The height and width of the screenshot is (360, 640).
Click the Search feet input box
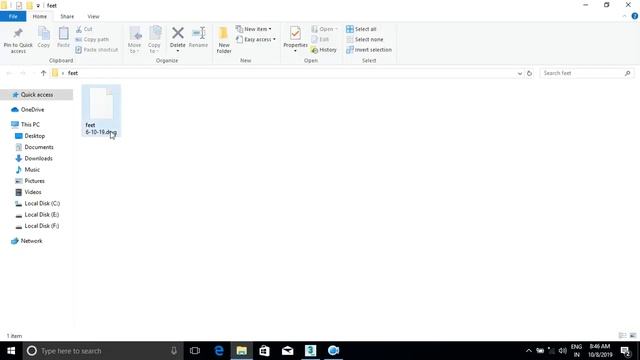pos(587,73)
